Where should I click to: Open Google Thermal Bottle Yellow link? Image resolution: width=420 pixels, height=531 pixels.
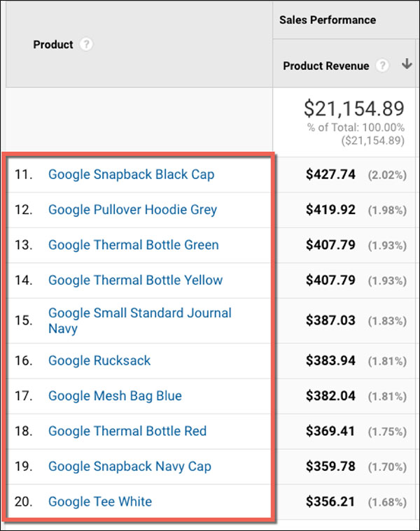(135, 280)
